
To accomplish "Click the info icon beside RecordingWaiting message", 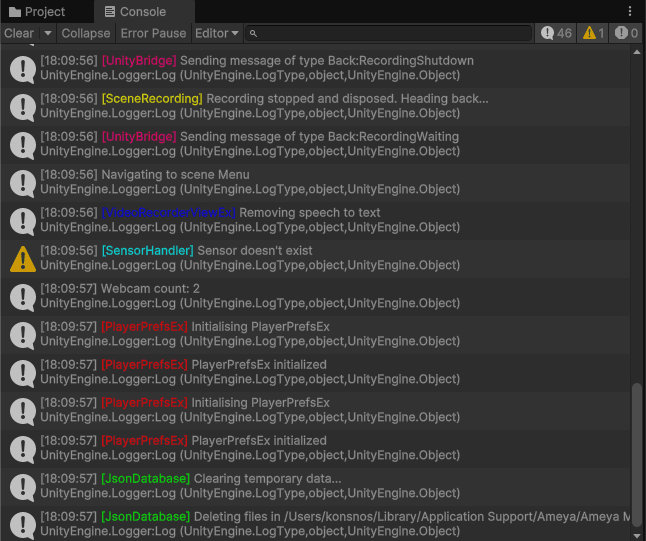I will [23, 145].
